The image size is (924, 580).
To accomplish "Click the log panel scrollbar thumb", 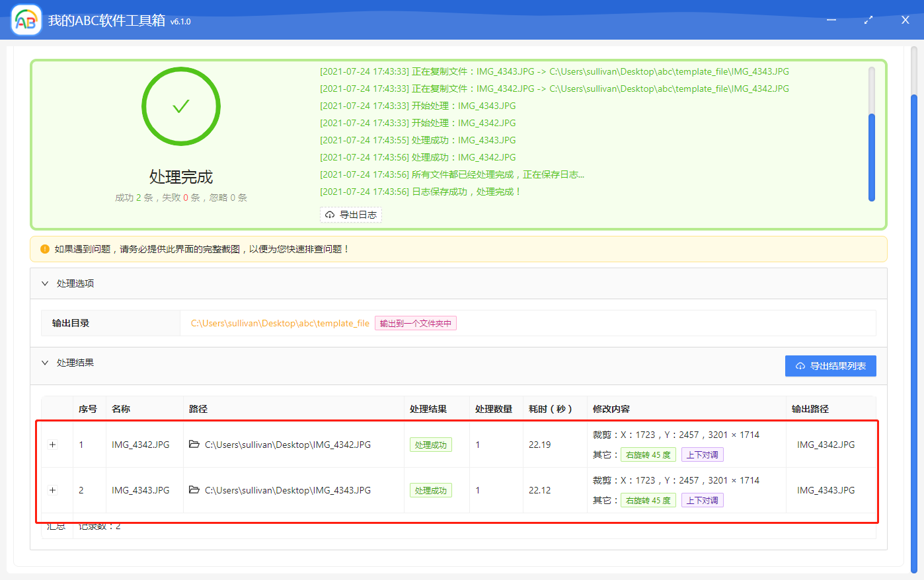I will click(871, 157).
